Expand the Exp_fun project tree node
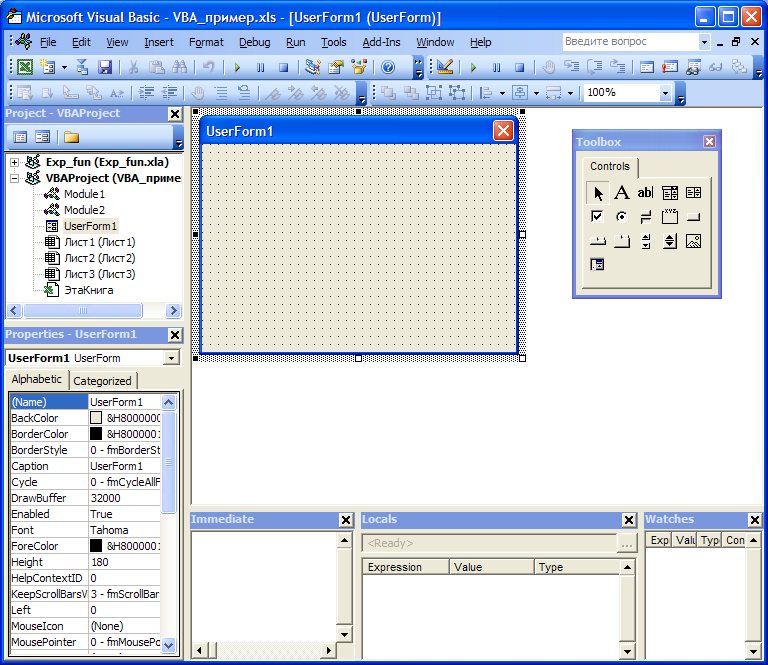Screen dimensions: 768x665 (x=14, y=162)
